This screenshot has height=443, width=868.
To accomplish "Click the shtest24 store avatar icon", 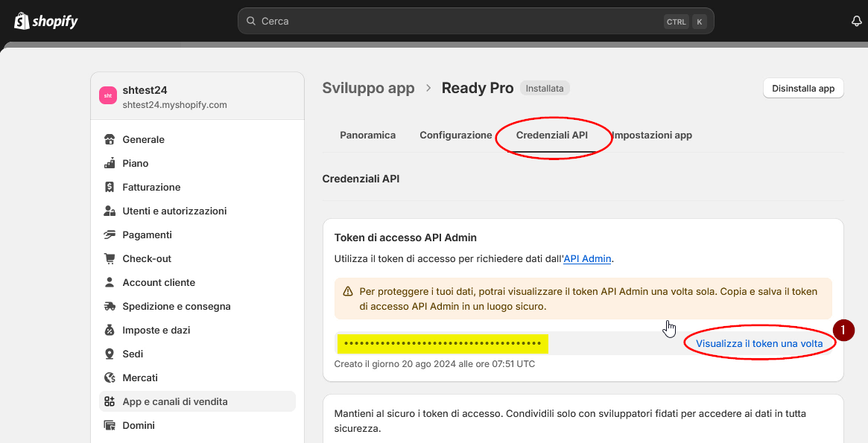I will pos(108,96).
